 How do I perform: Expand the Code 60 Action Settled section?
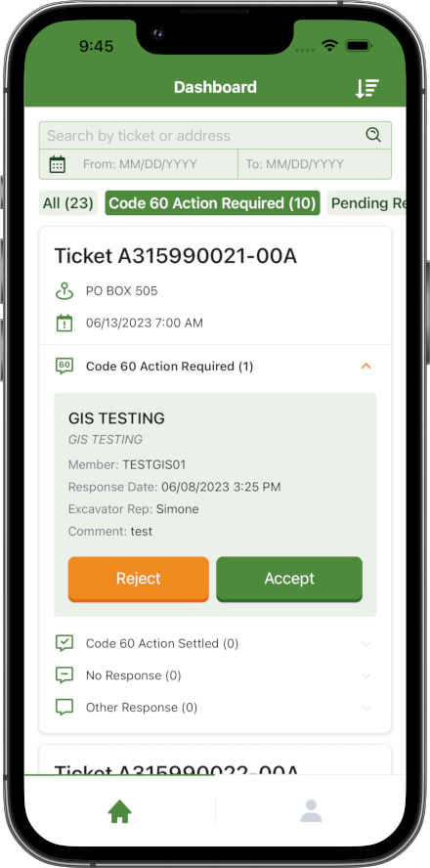365,644
